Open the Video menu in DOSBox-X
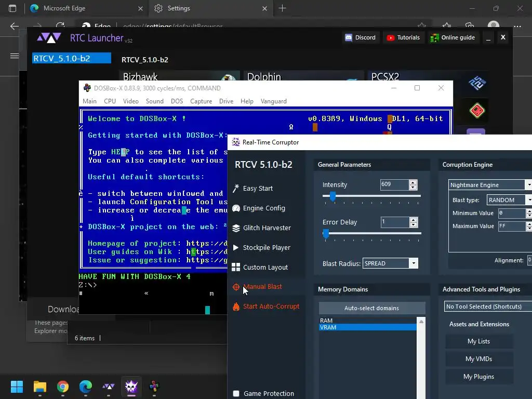The height and width of the screenshot is (399, 532). click(130, 101)
